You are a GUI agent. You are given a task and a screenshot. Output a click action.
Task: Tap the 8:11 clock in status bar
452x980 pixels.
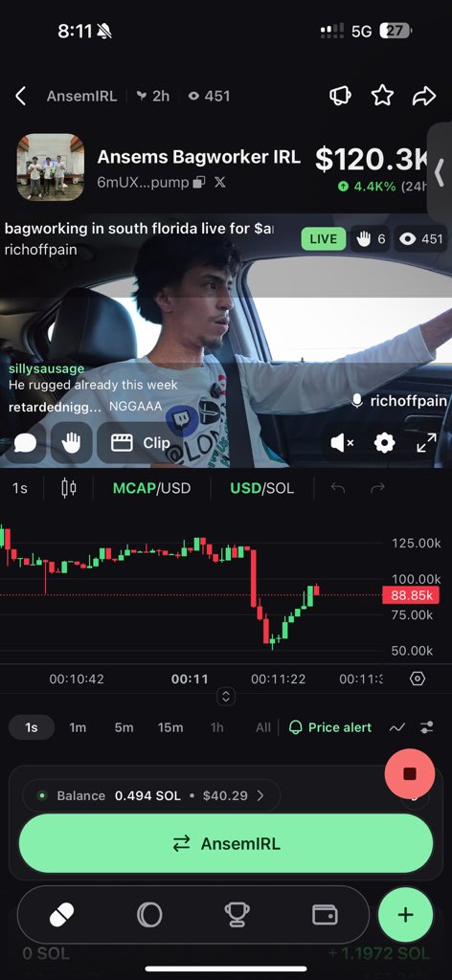pos(75,32)
